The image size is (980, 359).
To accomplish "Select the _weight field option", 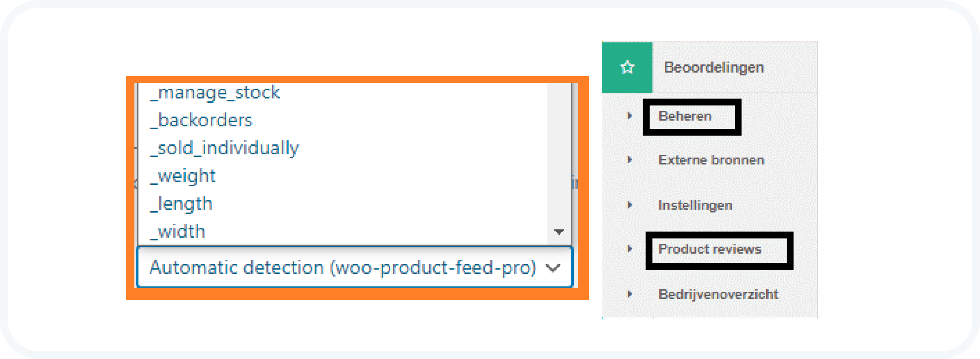I will tap(183, 176).
